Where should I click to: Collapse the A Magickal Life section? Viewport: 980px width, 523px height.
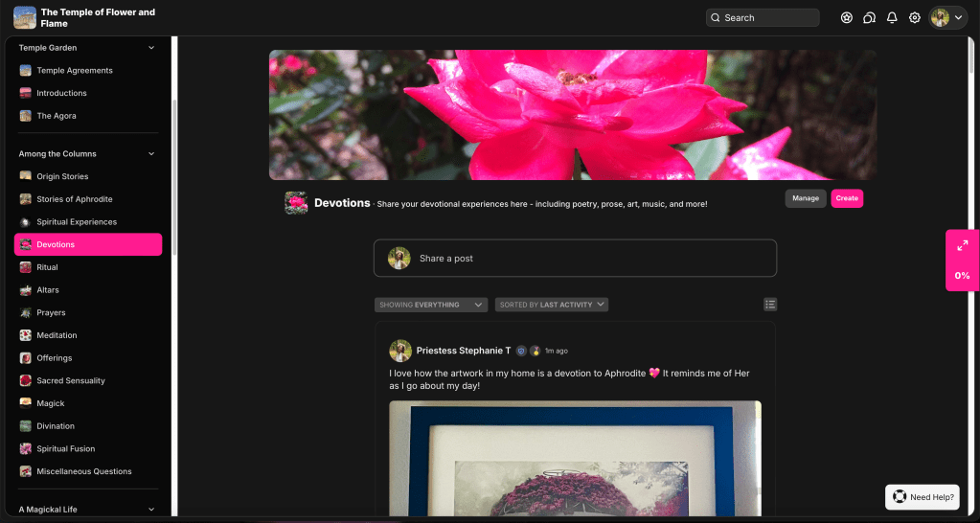click(150, 510)
